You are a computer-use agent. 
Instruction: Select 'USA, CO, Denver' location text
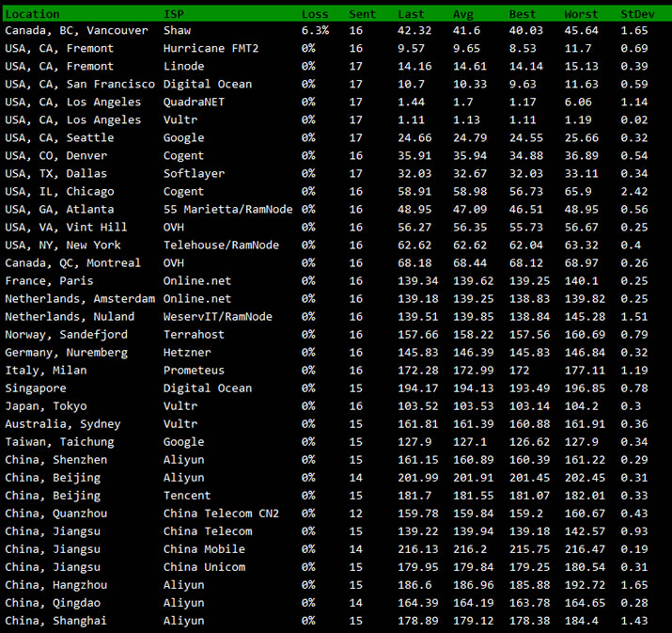pyautogui.click(x=56, y=156)
